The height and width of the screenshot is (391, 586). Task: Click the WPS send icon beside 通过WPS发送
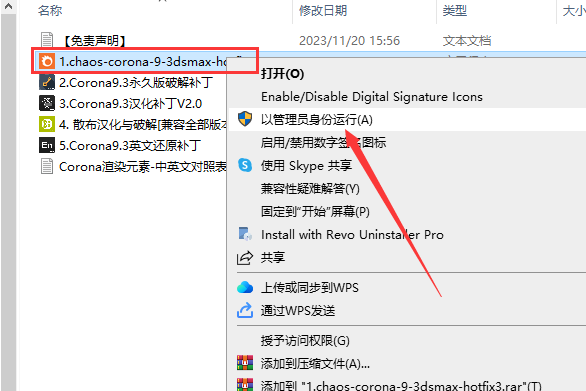pos(245,311)
